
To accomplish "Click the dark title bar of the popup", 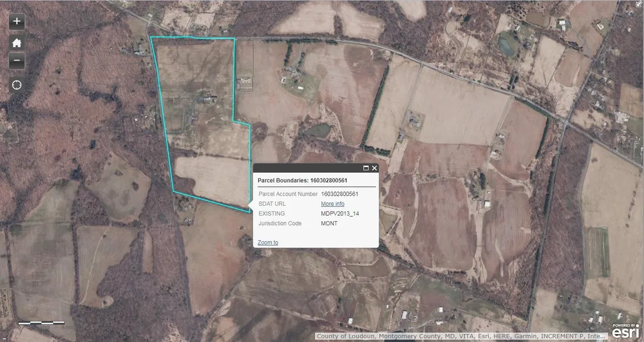I will point(307,168).
